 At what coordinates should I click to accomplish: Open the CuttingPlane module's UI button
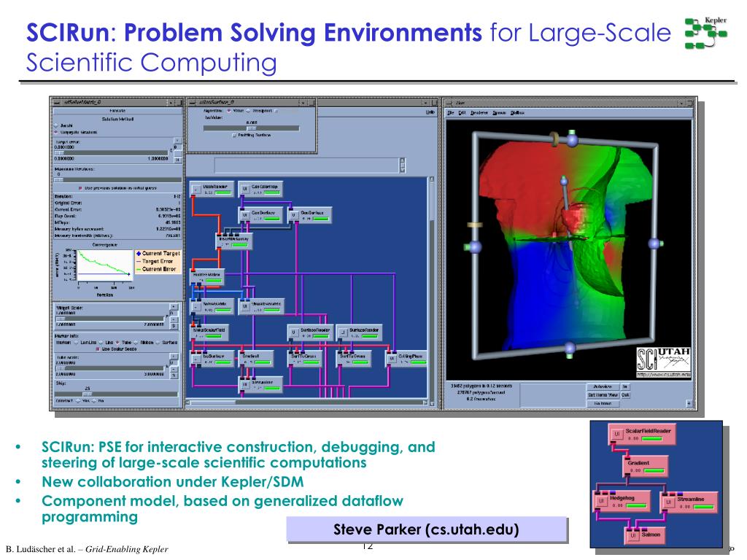(391, 359)
